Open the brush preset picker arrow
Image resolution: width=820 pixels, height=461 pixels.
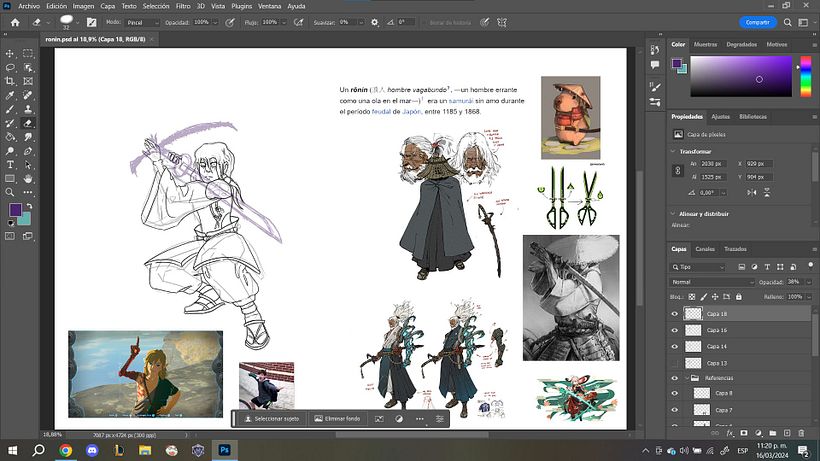click(x=77, y=22)
